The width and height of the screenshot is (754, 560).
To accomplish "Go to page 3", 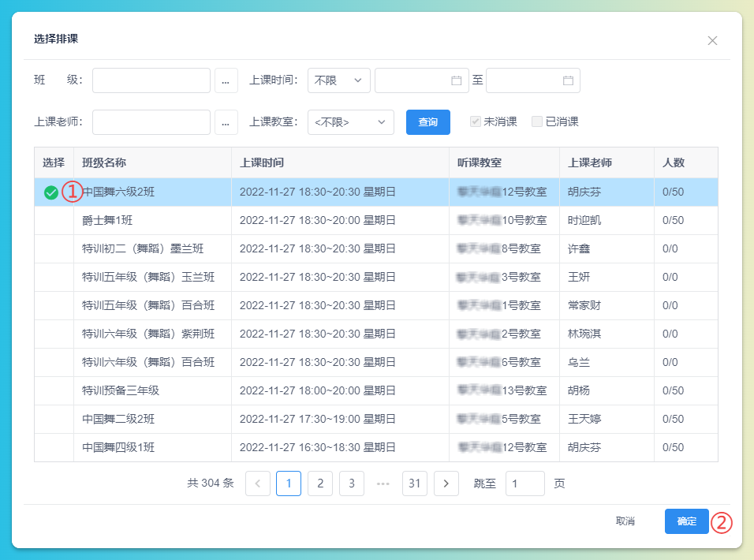I will pos(352,483).
